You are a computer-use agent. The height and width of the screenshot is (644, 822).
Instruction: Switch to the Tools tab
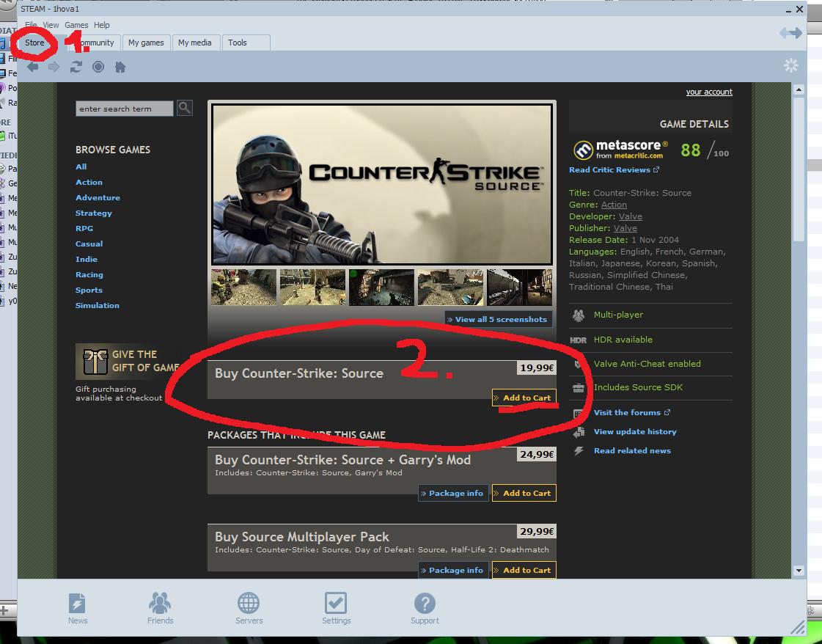(238, 43)
